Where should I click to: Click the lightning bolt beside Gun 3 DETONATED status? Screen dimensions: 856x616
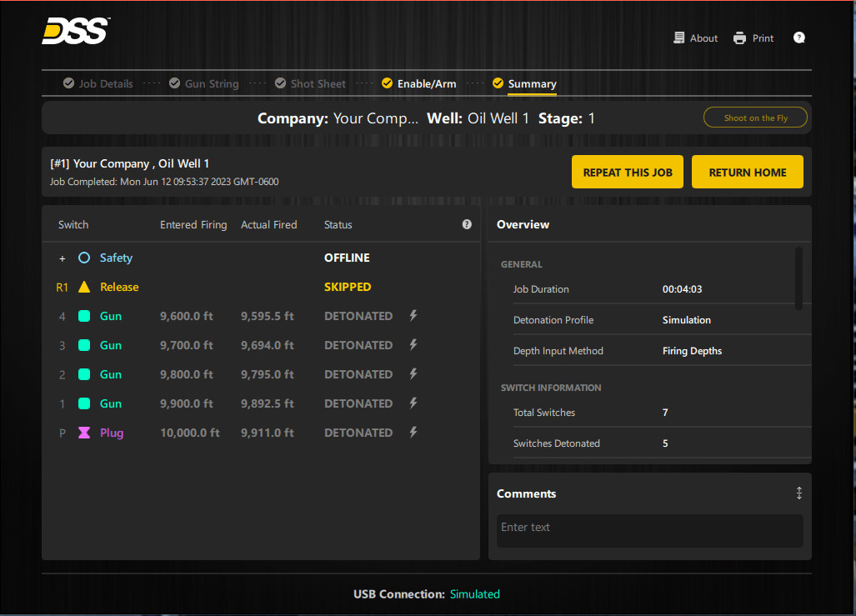pyautogui.click(x=413, y=345)
